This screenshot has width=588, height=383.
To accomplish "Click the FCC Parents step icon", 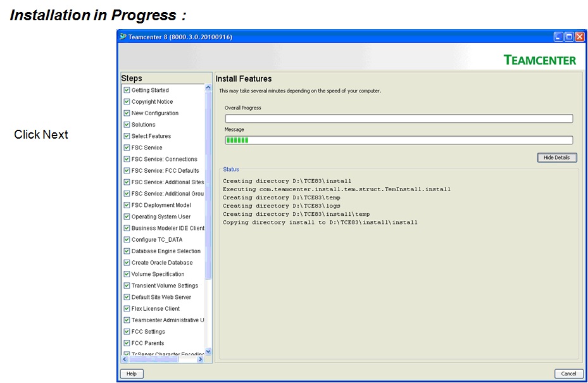I will click(x=127, y=342).
